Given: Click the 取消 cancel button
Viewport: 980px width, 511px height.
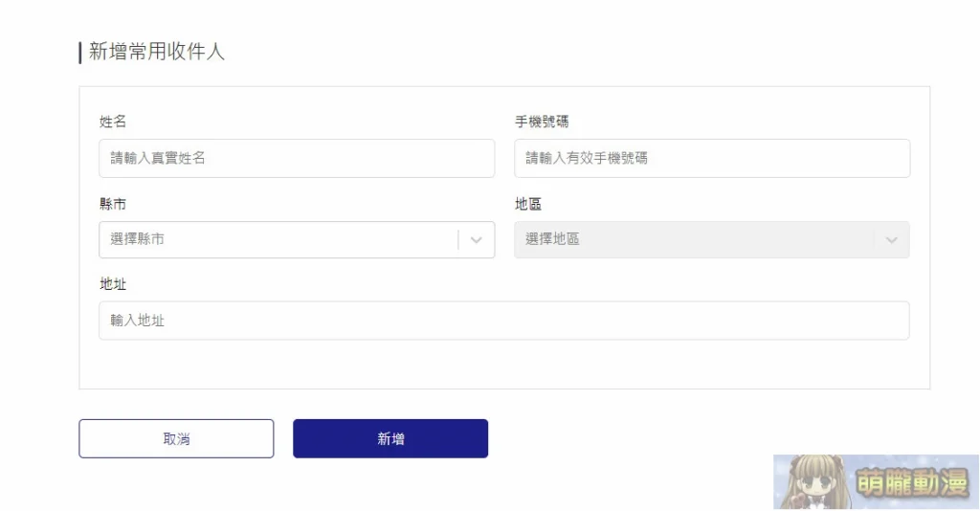Looking at the screenshot, I should (x=176, y=438).
